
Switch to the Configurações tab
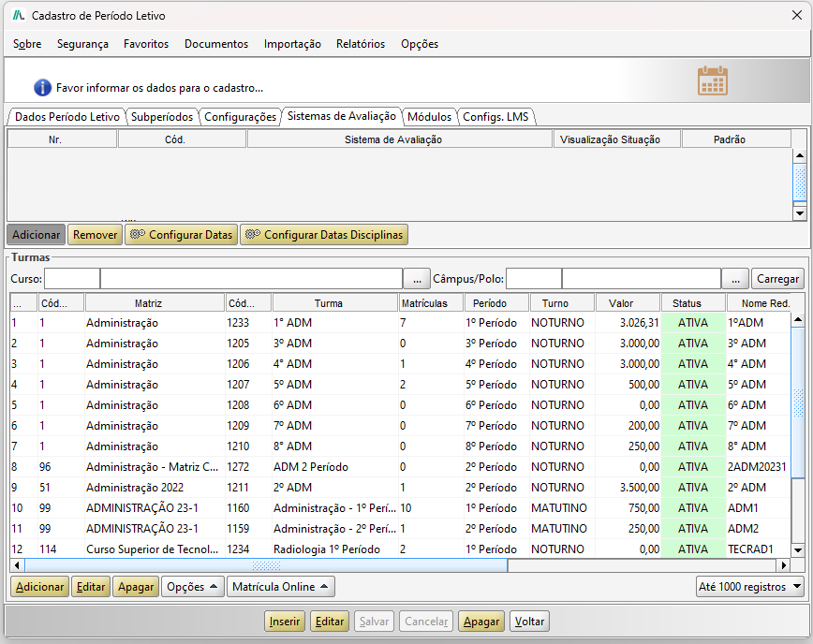tap(240, 117)
